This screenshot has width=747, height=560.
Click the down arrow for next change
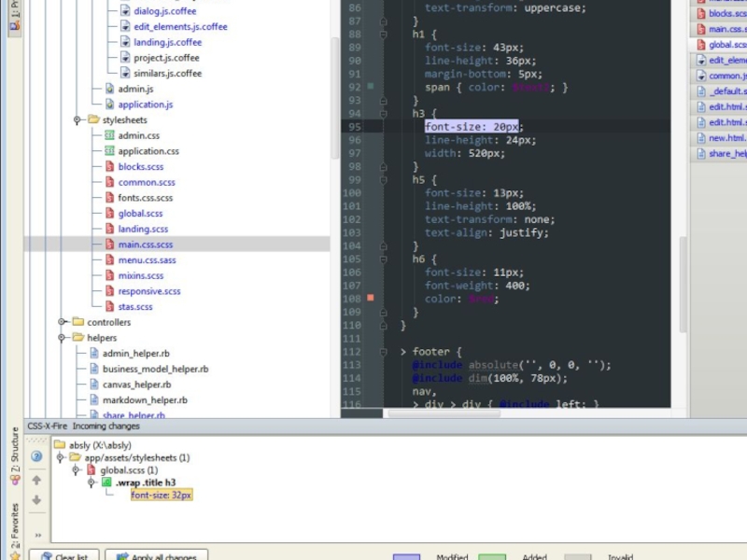[x=36, y=500]
